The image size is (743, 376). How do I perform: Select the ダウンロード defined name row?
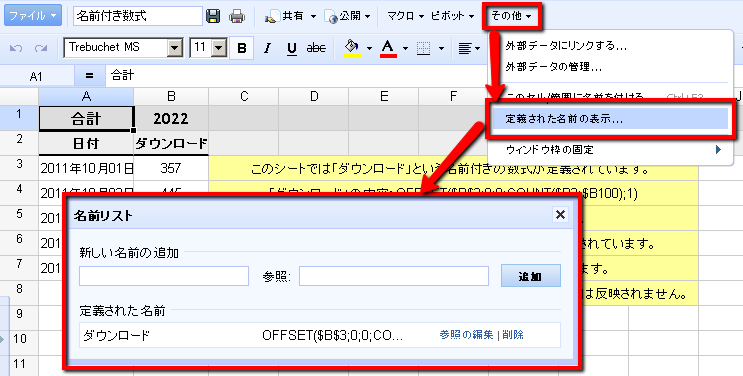click(320, 335)
